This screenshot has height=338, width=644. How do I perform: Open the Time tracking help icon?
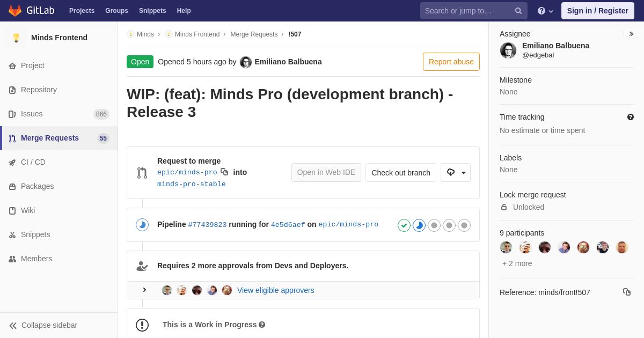click(x=630, y=117)
